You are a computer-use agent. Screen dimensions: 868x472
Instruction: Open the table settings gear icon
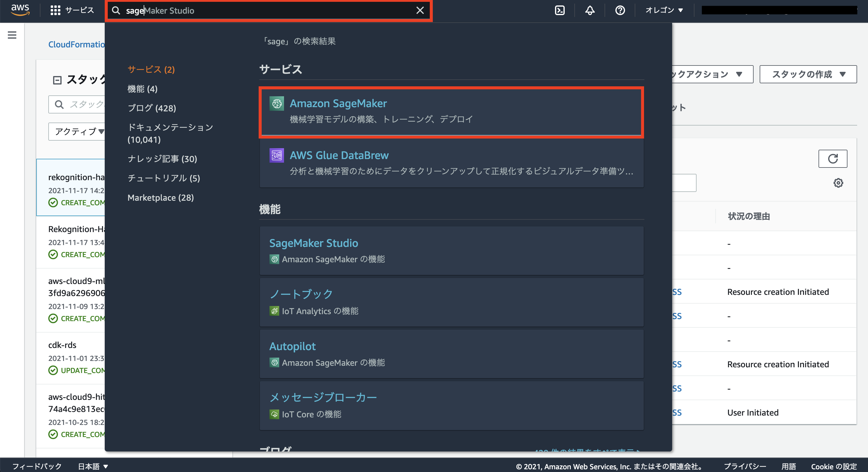(x=838, y=183)
